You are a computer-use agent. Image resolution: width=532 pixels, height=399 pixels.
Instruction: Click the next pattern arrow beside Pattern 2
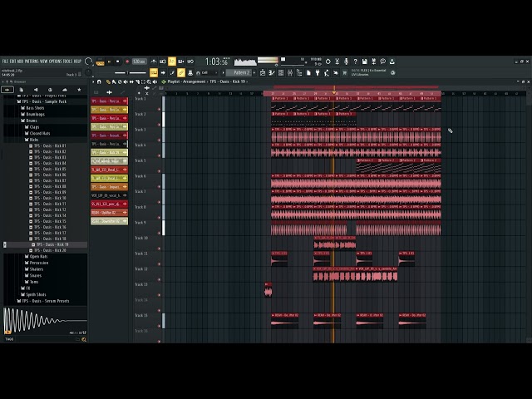point(254,72)
